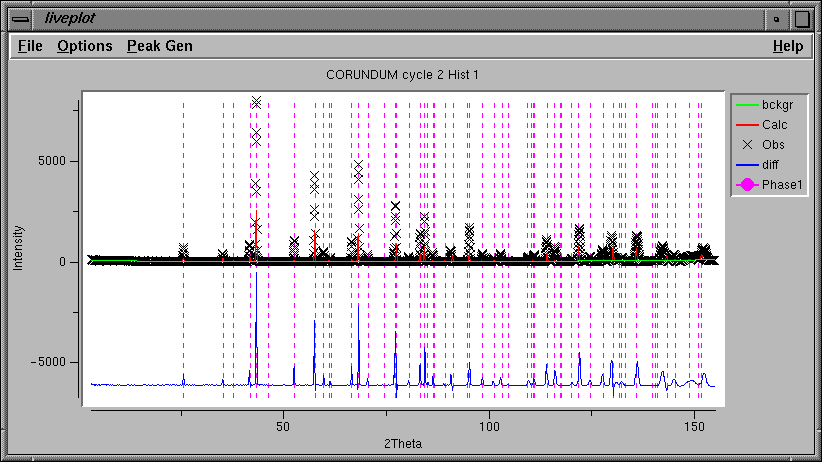Open the Help menu
The height and width of the screenshot is (462, 822).
tap(788, 46)
